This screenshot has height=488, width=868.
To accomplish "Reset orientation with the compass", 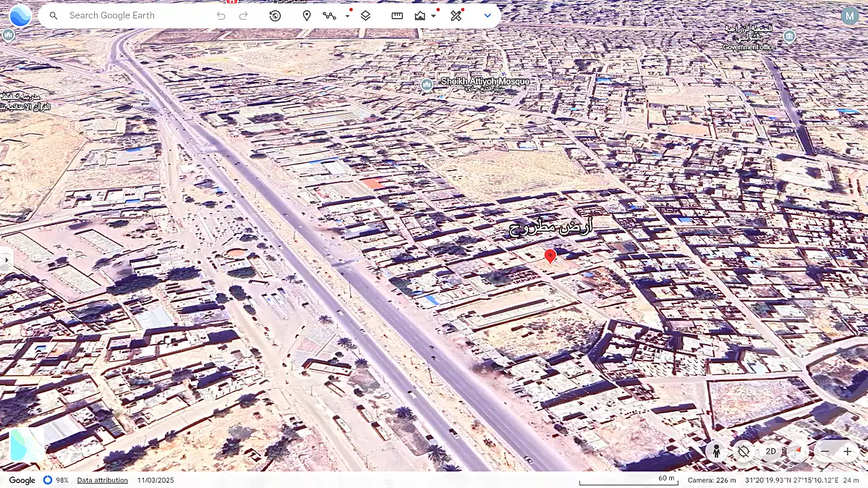I will [798, 451].
